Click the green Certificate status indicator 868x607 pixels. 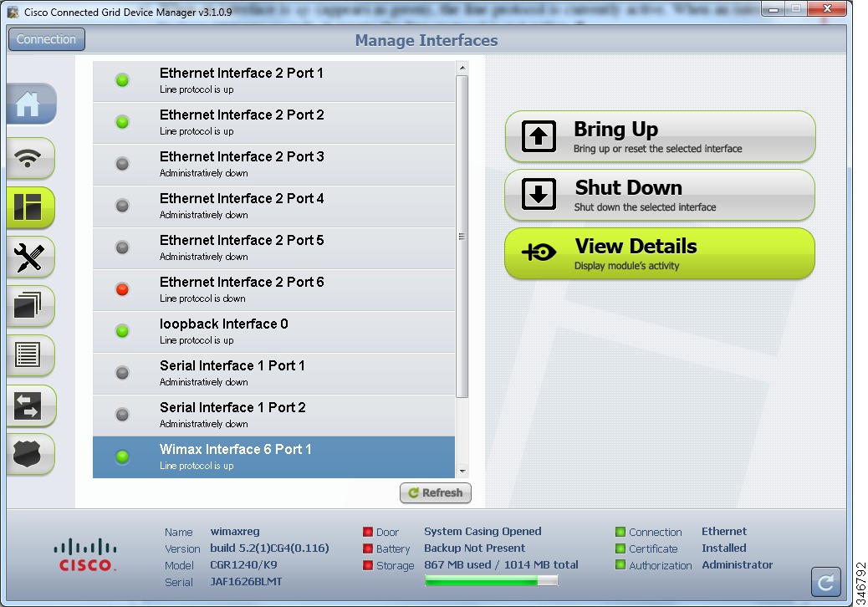pyautogui.click(x=620, y=548)
